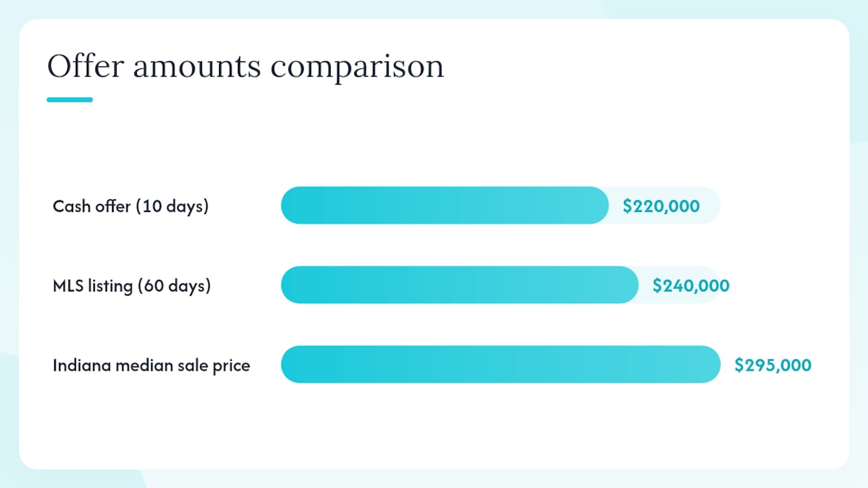
Task: Select rounded left end of Cash offer bar
Action: pos(292,205)
